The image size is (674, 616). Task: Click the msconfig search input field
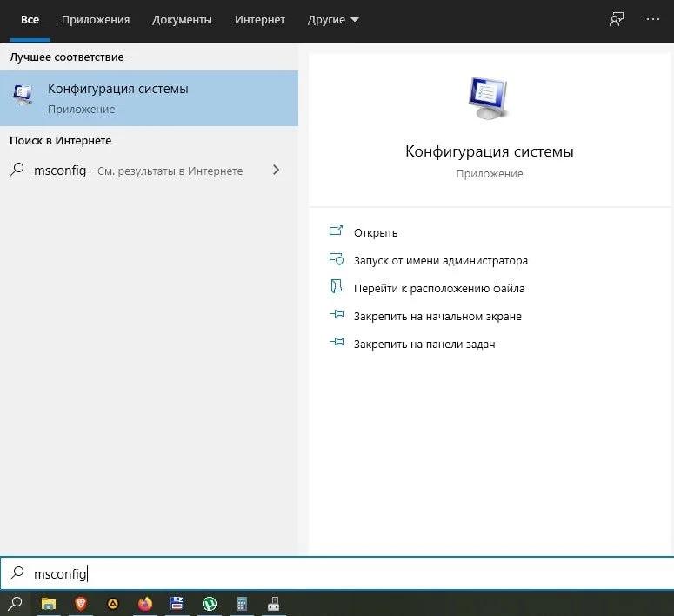(337, 573)
